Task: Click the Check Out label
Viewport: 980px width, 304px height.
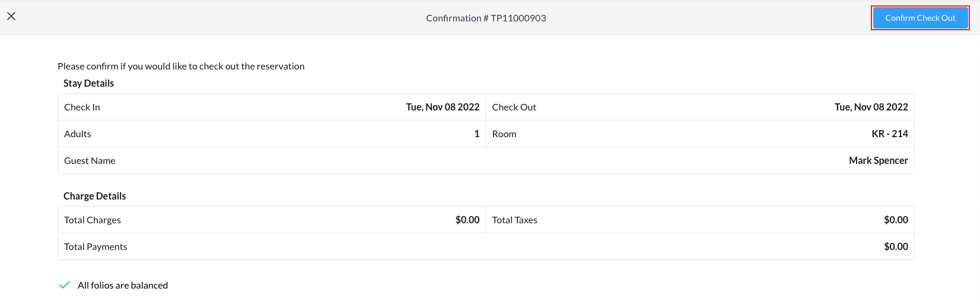Action: click(514, 107)
